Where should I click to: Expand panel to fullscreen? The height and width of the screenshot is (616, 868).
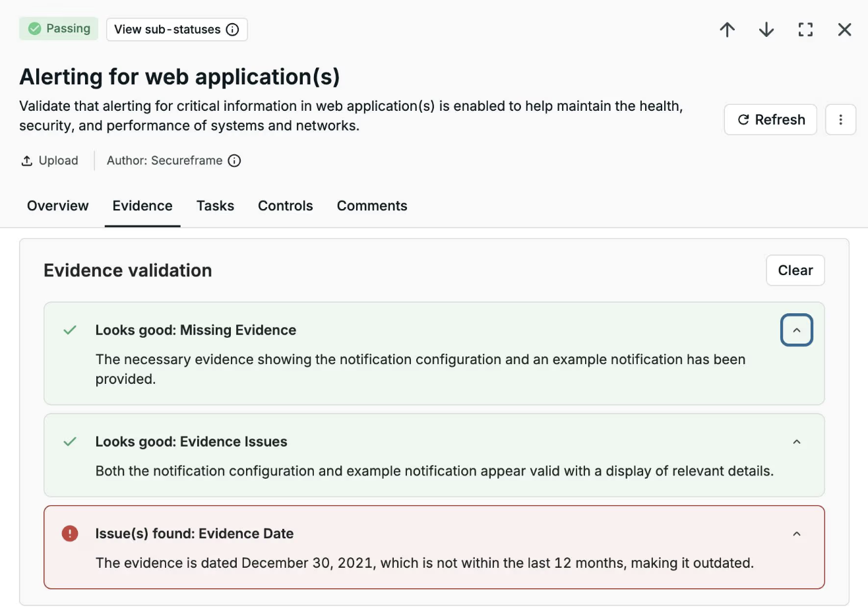click(805, 30)
